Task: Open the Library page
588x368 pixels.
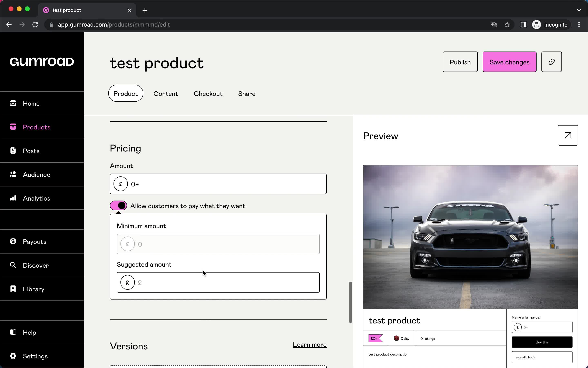Action: 42,289
